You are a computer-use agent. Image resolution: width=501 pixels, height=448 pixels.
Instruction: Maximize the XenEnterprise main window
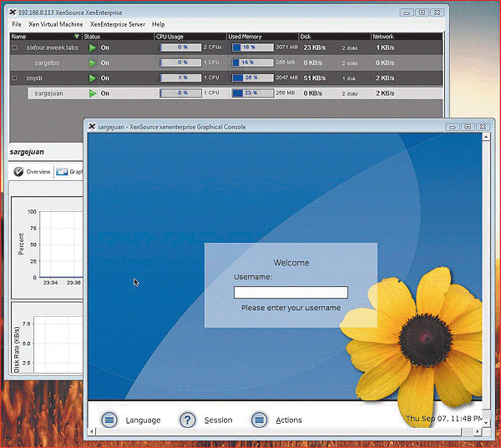(422, 13)
